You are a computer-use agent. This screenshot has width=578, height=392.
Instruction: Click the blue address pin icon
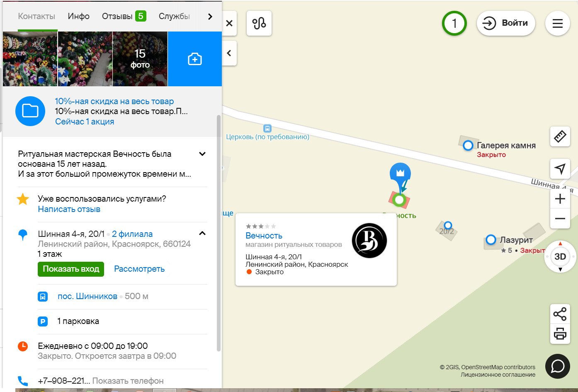pyautogui.click(x=23, y=235)
